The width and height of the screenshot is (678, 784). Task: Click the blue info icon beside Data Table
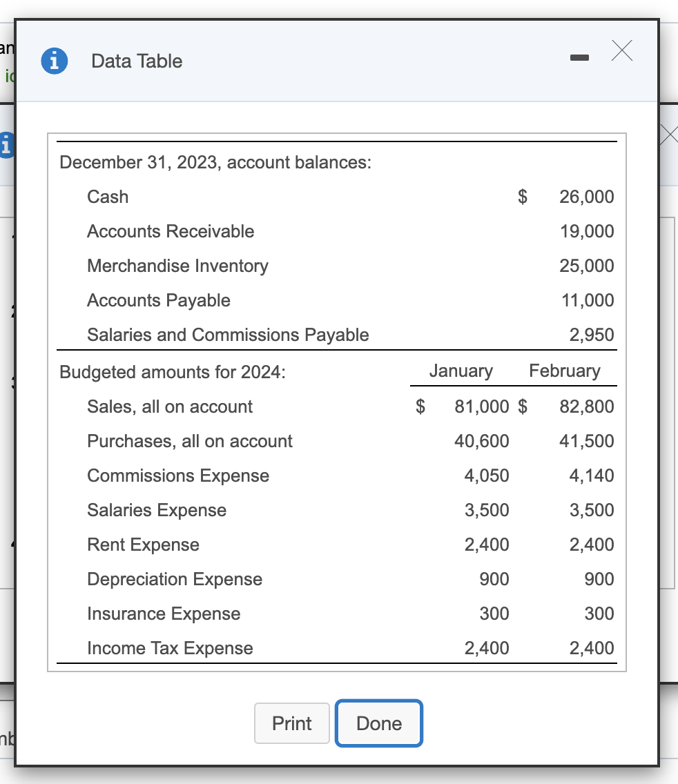tap(54, 61)
